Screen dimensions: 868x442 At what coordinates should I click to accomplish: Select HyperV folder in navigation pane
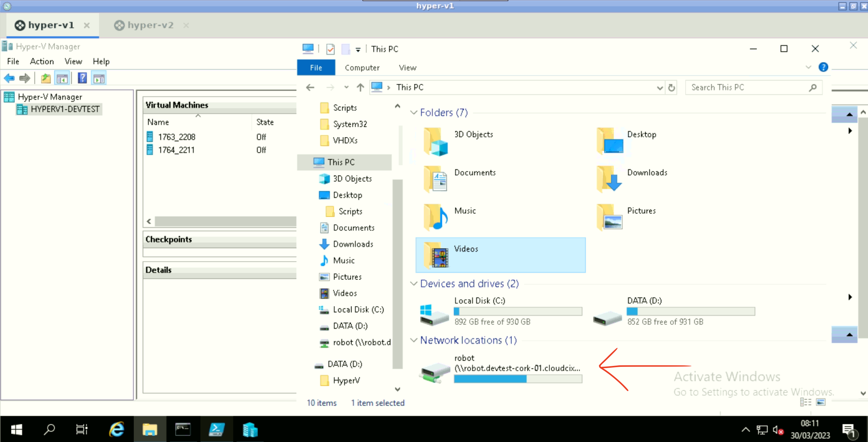(347, 381)
